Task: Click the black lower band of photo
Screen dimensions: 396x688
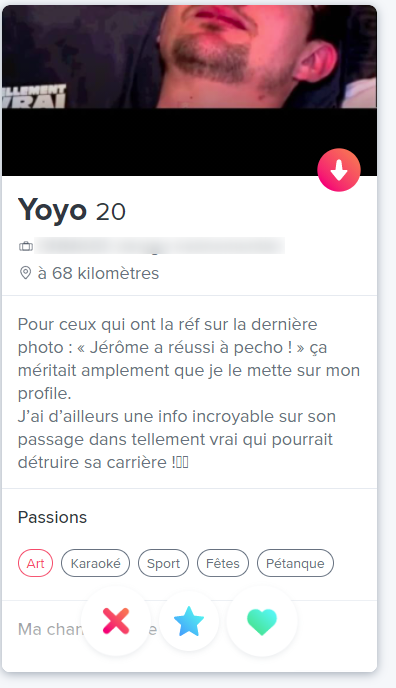Action: [x=189, y=142]
